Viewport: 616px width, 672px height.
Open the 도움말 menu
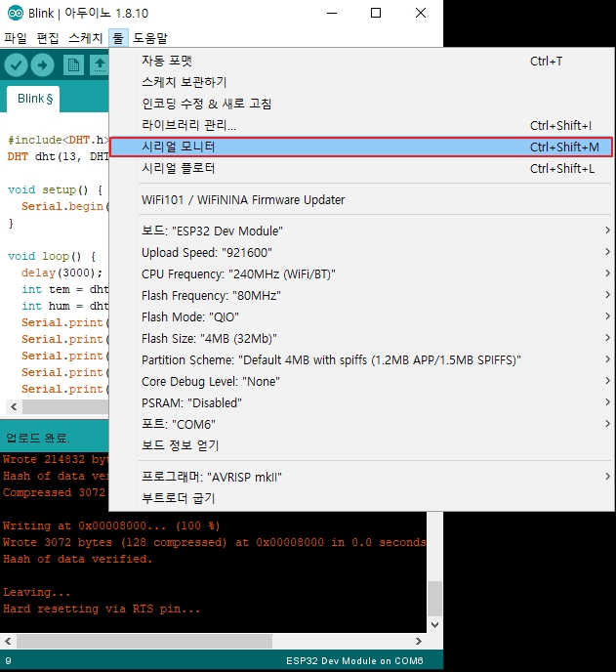pyautogui.click(x=150, y=38)
